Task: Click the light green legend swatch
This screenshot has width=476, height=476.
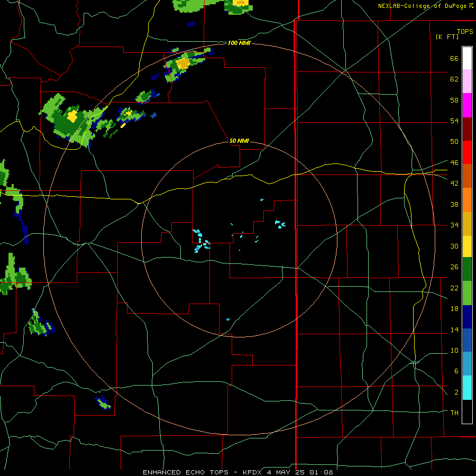Action: 467,293
